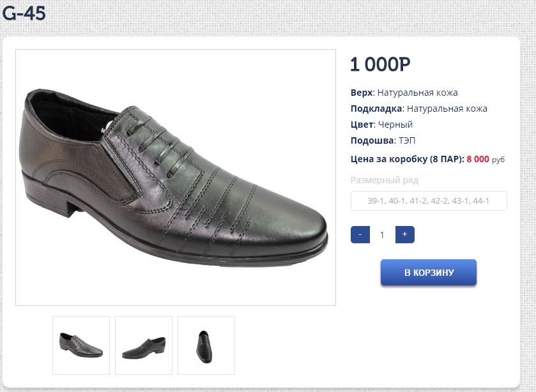Click the Цвет color label
This screenshot has height=392, width=536.
361,124
